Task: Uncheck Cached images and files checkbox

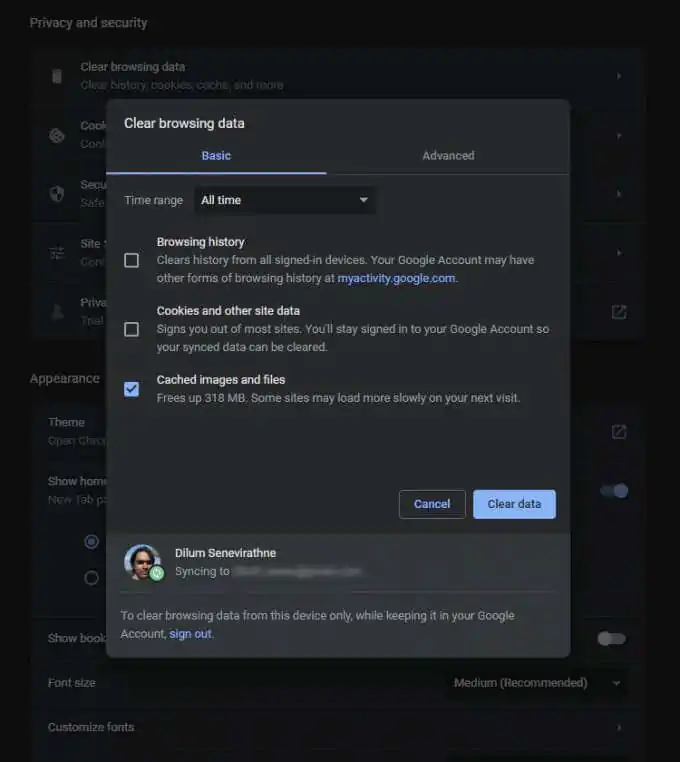Action: pos(131,389)
